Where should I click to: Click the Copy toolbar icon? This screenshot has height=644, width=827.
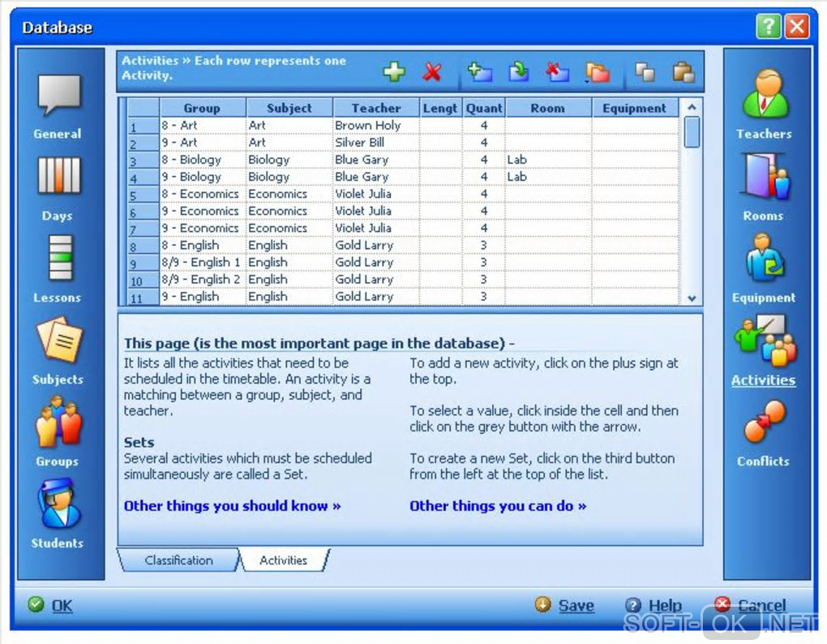tap(645, 71)
